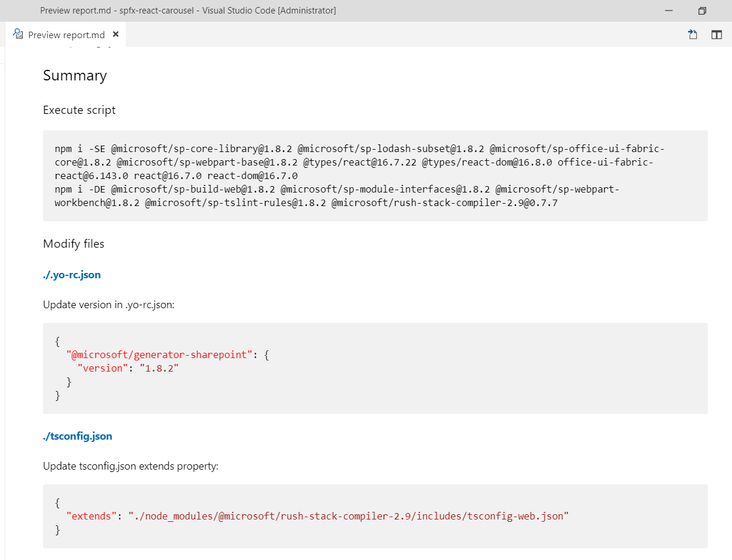
Task: Click the tsconfig-web.json path string in code
Action: [x=348, y=517]
